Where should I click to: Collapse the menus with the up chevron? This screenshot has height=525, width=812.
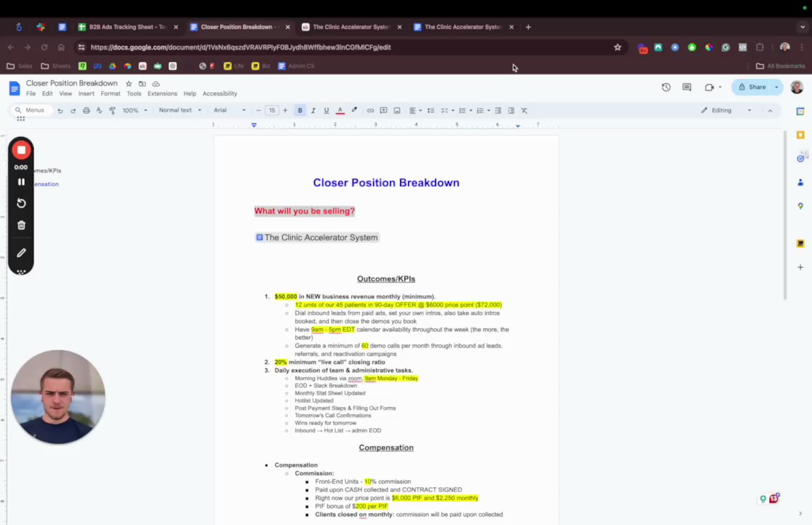tap(770, 110)
